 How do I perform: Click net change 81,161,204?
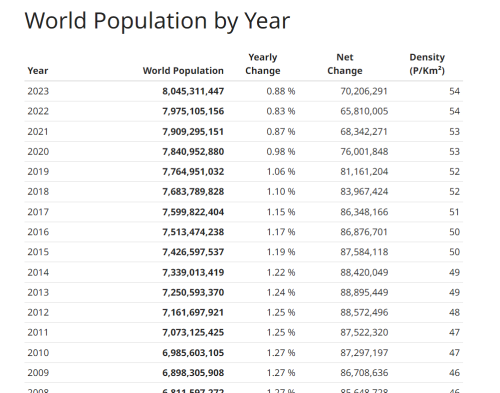coord(364,172)
